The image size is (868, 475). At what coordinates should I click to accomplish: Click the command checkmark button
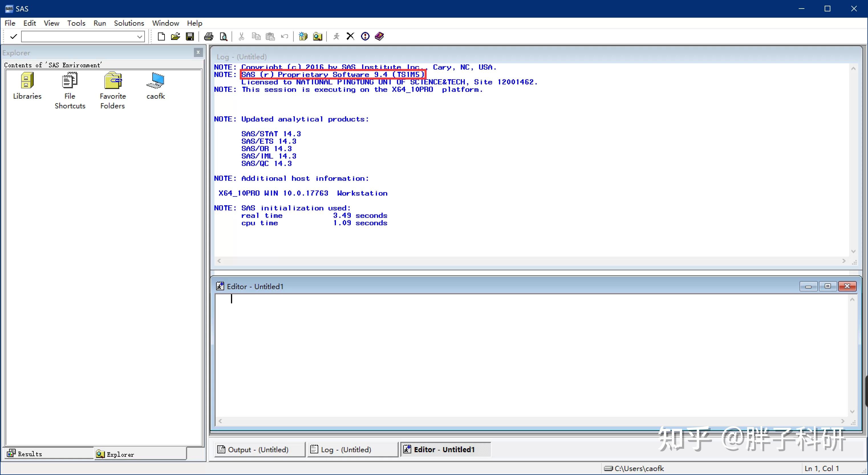(x=13, y=36)
